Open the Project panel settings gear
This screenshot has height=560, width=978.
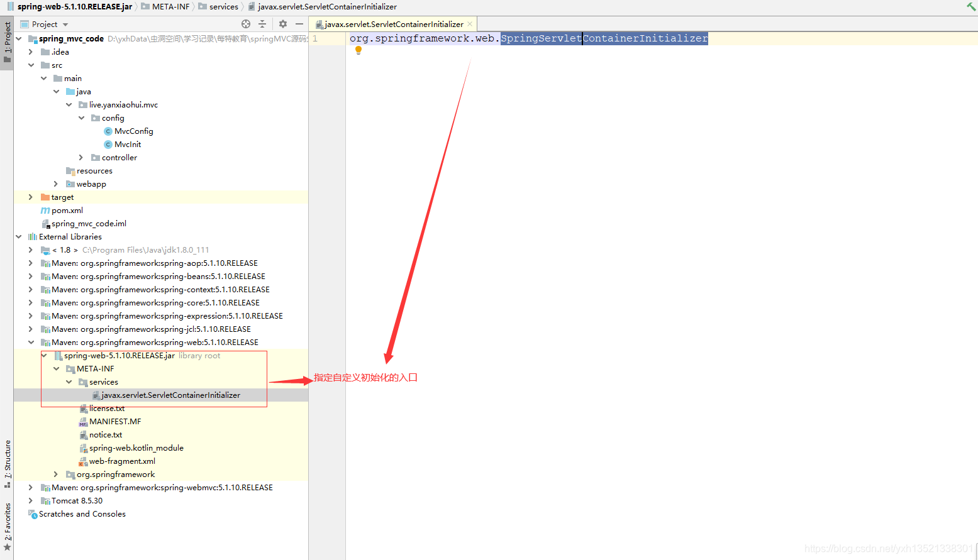283,24
